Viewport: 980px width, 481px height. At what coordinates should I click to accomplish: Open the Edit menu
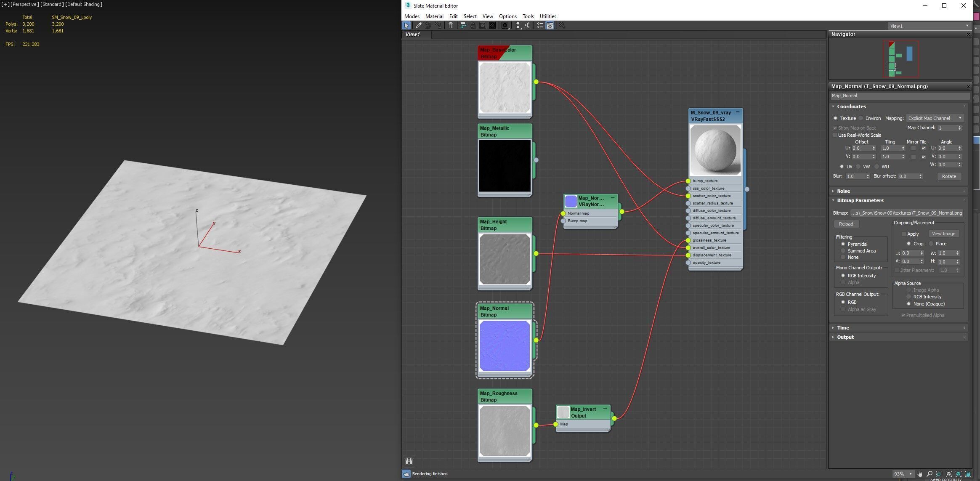tap(453, 16)
